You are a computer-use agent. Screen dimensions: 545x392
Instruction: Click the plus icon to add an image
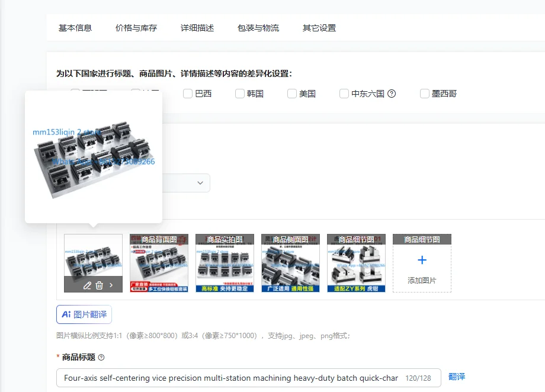(x=422, y=260)
